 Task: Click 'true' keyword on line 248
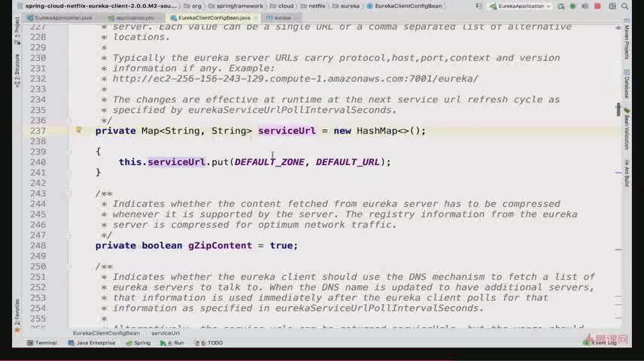pyautogui.click(x=281, y=245)
